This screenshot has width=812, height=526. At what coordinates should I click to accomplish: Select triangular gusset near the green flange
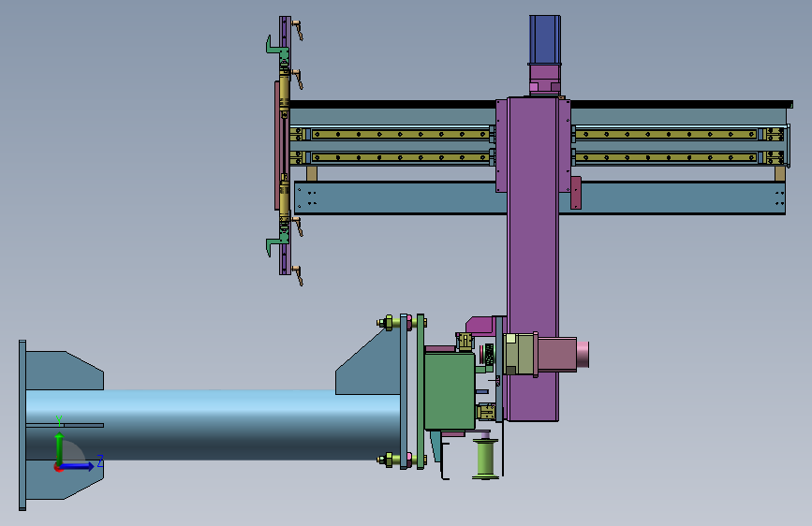pyautogui.click(x=373, y=365)
